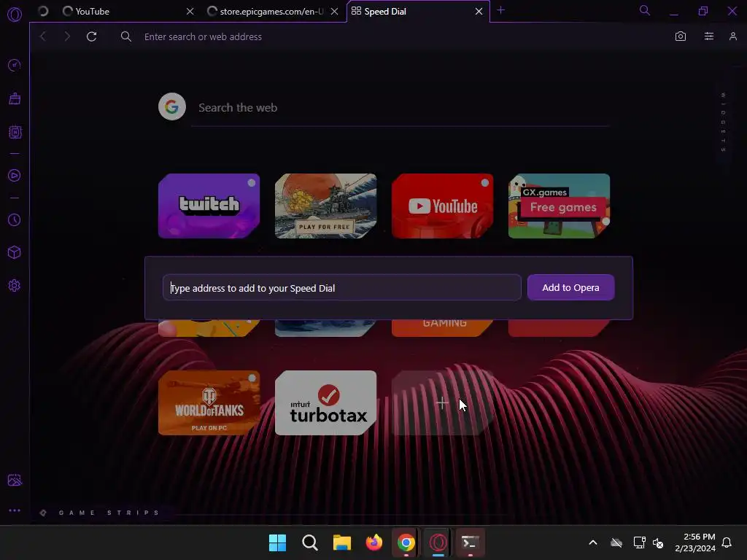Open the World of Tanks tile

[x=209, y=402]
